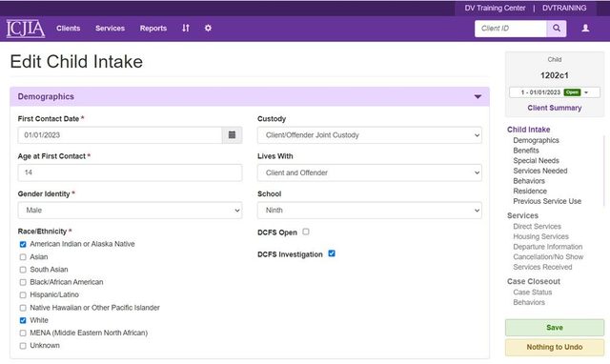Open the Gender Identity dropdown
Screen dimensions: 610x364
(130, 210)
